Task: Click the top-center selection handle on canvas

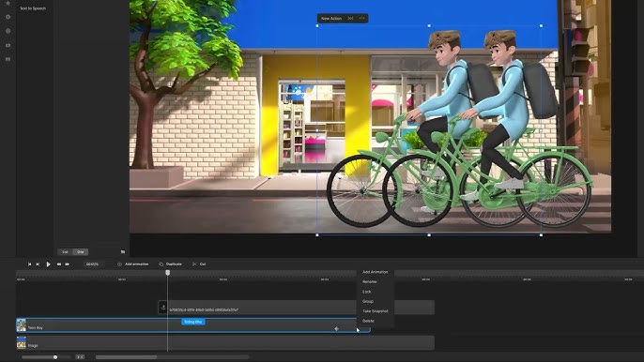Action: 429,25
